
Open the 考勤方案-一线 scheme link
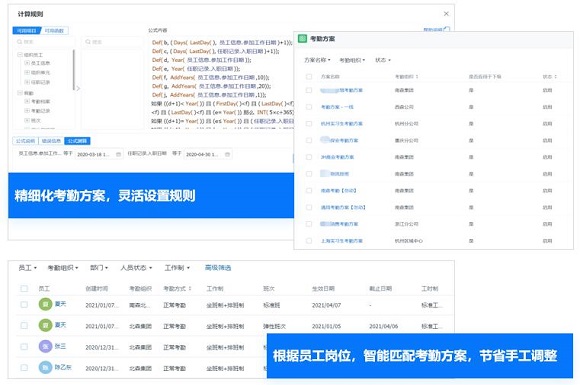click(337, 107)
